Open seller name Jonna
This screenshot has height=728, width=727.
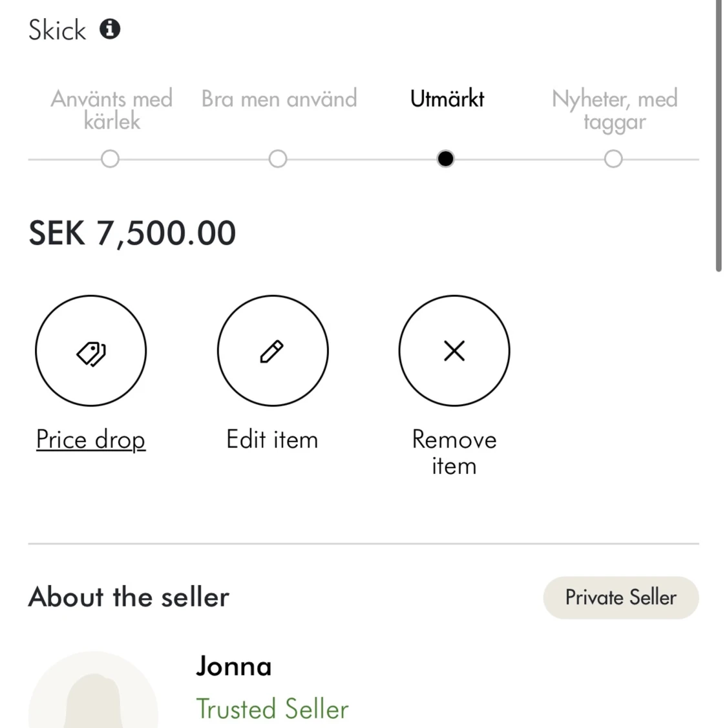click(234, 666)
